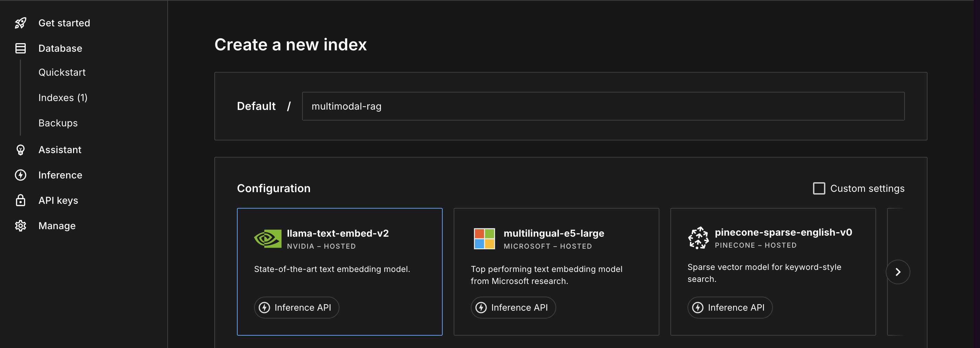Open the Backups section
This screenshot has width=980, height=348.
[58, 123]
